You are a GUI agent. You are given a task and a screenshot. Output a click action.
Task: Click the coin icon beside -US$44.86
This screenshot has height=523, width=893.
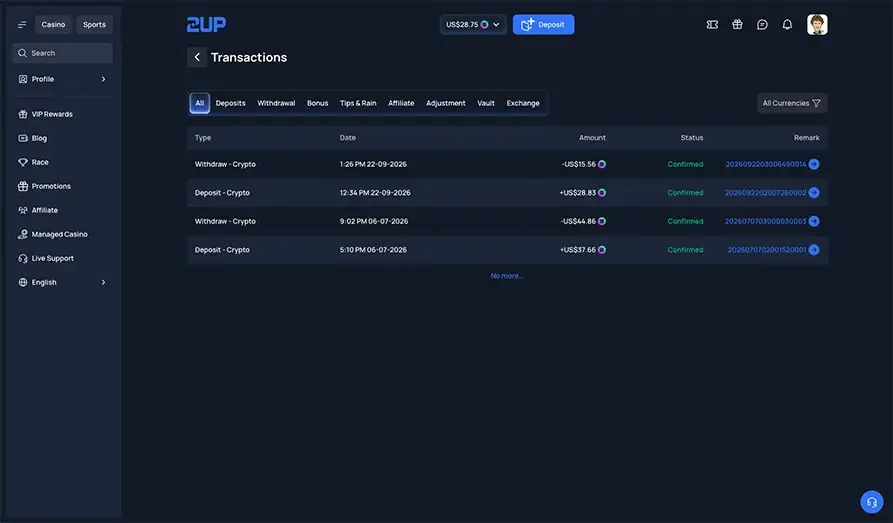pos(601,221)
